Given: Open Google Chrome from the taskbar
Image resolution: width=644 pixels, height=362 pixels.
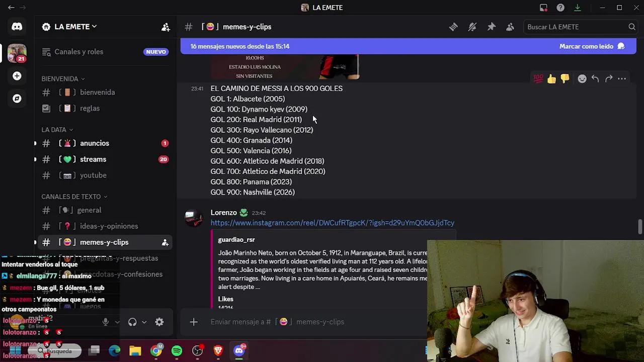Looking at the screenshot, I should [x=156, y=351].
